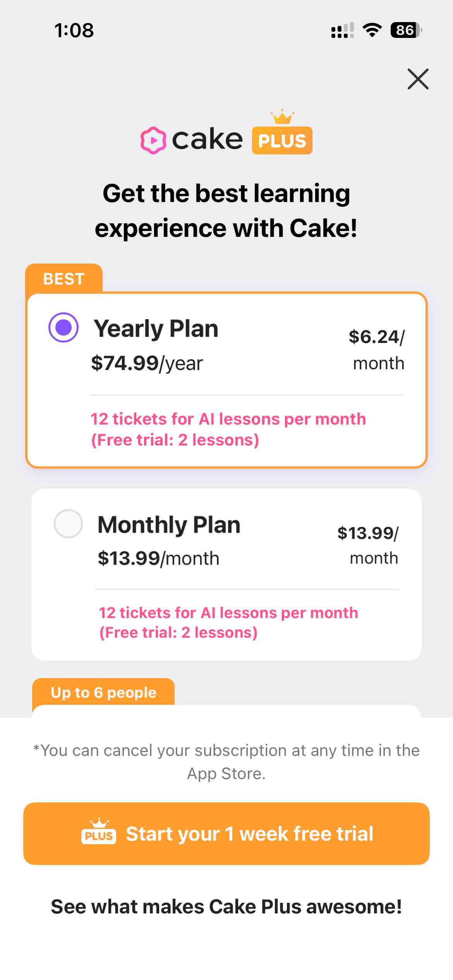This screenshot has width=453, height=980.
Task: Tap the pink Cake logo icon
Action: click(153, 140)
